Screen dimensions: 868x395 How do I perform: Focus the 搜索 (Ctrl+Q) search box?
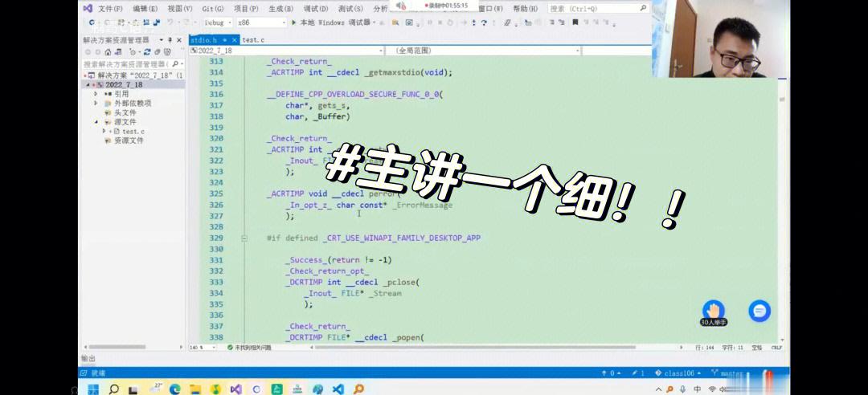pos(598,8)
